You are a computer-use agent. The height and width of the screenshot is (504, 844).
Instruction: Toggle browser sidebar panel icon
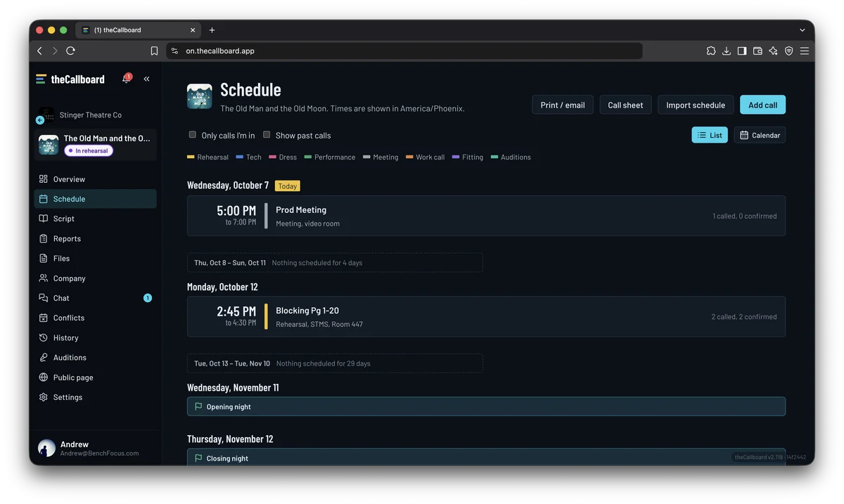pos(742,51)
